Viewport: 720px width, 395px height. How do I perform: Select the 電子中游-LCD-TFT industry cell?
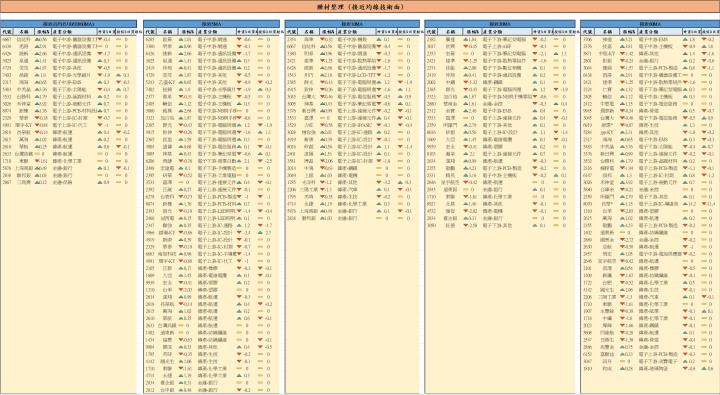click(356, 75)
